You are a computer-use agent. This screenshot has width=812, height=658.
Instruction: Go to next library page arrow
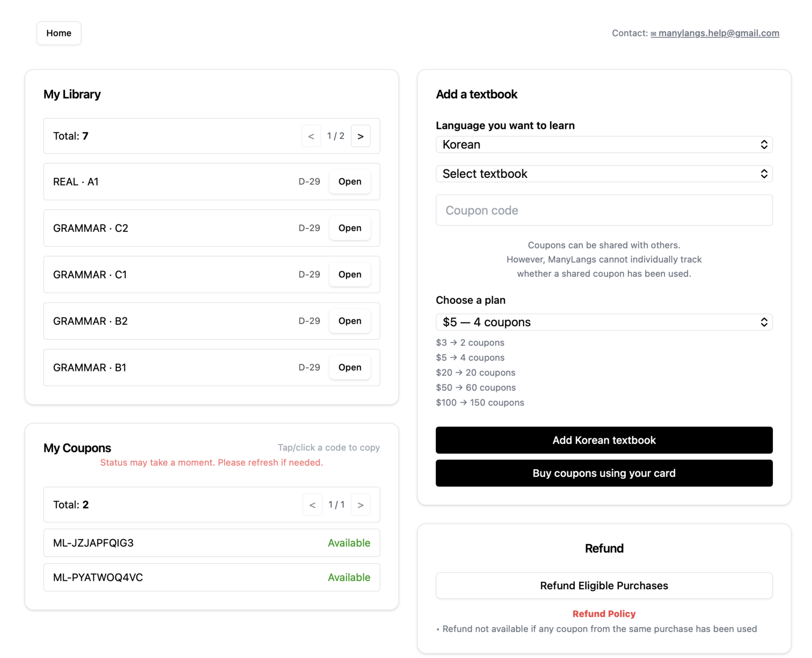click(360, 136)
